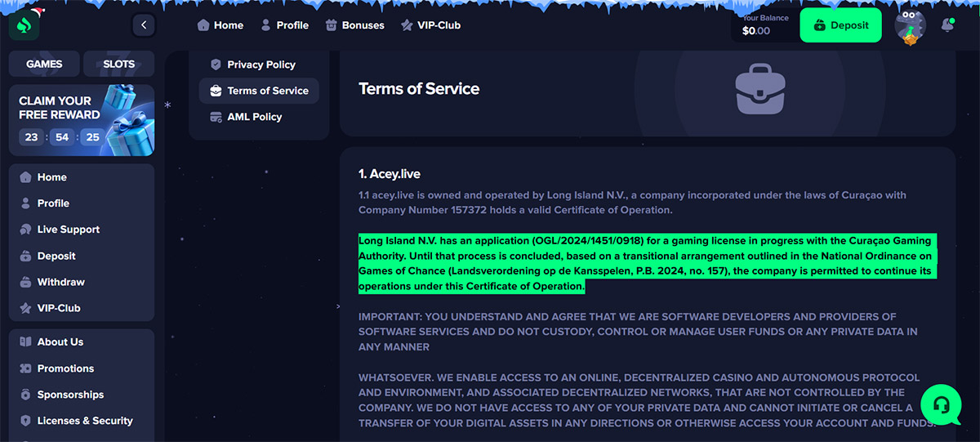Open the live chat headset widget
The height and width of the screenshot is (442, 980).
point(940,405)
